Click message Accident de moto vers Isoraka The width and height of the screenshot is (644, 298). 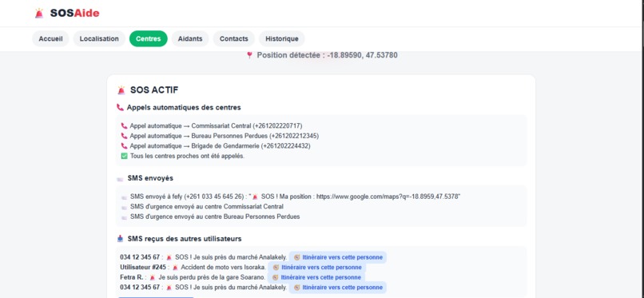(x=224, y=267)
